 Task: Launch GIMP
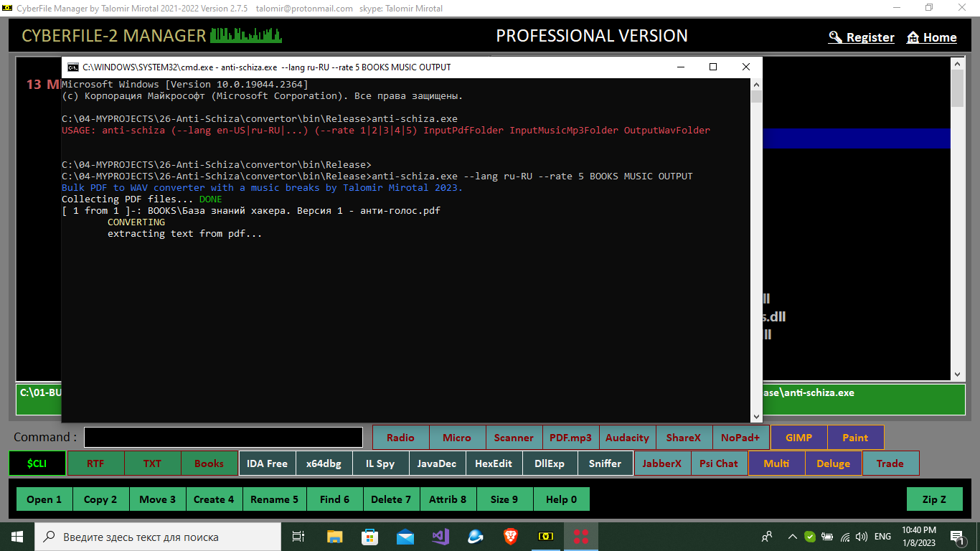click(798, 438)
